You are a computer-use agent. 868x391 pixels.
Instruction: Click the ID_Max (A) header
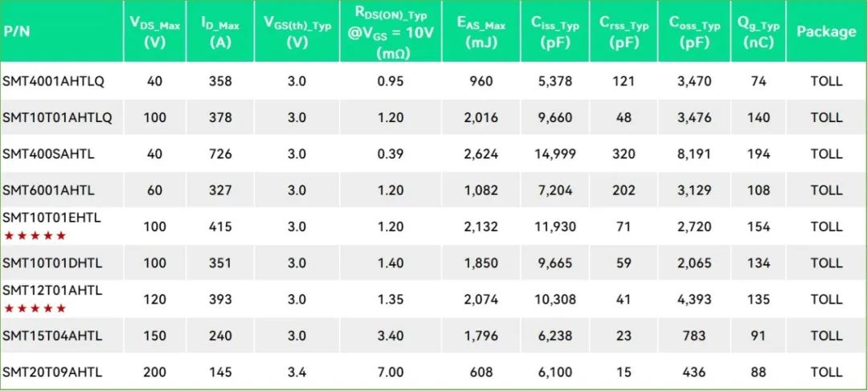click(217, 32)
